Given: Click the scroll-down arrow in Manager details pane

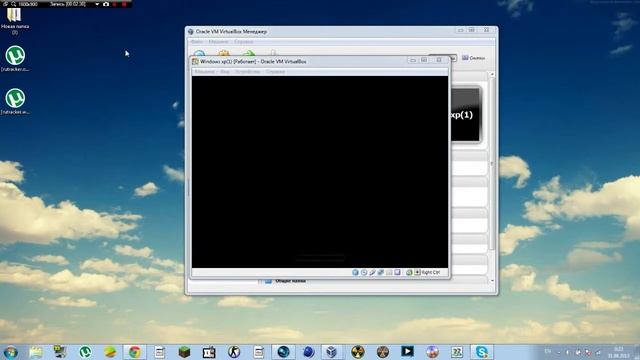Looking at the screenshot, I should [492, 280].
